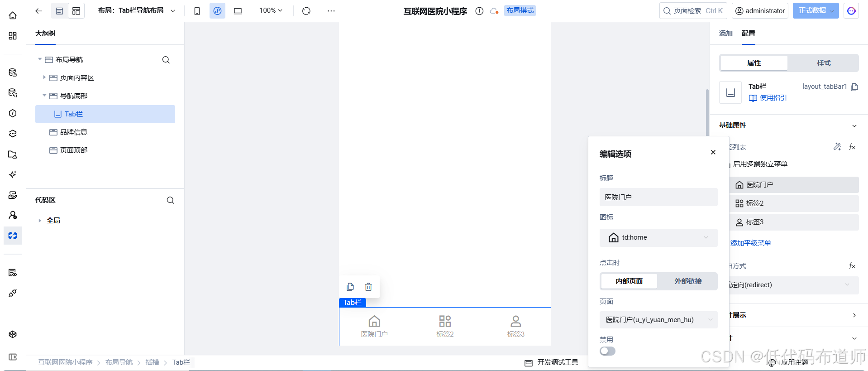This screenshot has height=371, width=868.
Task: Select the layout grid view icon
Action: (x=76, y=11)
